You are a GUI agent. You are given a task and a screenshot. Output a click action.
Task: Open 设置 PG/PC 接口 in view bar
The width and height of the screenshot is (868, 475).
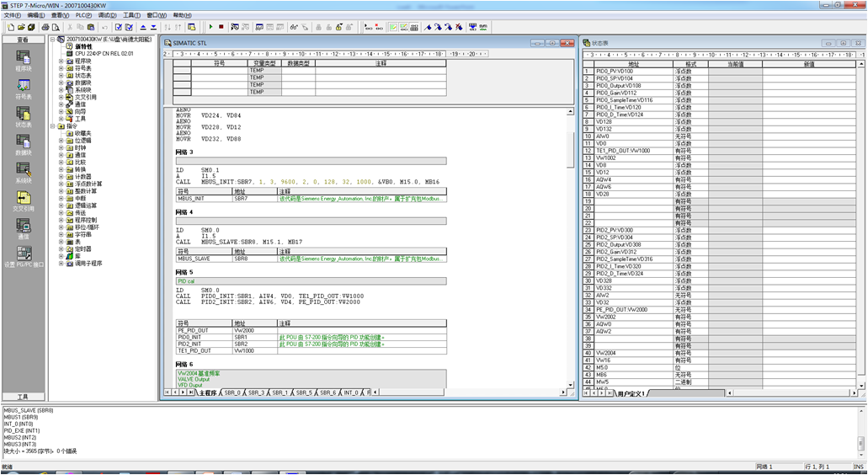(23, 256)
